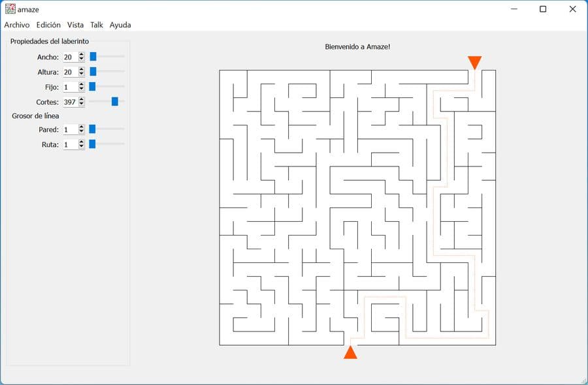Click the Cortes value field showing 397
Viewport: 588px width, 385px height.
pyautogui.click(x=70, y=102)
